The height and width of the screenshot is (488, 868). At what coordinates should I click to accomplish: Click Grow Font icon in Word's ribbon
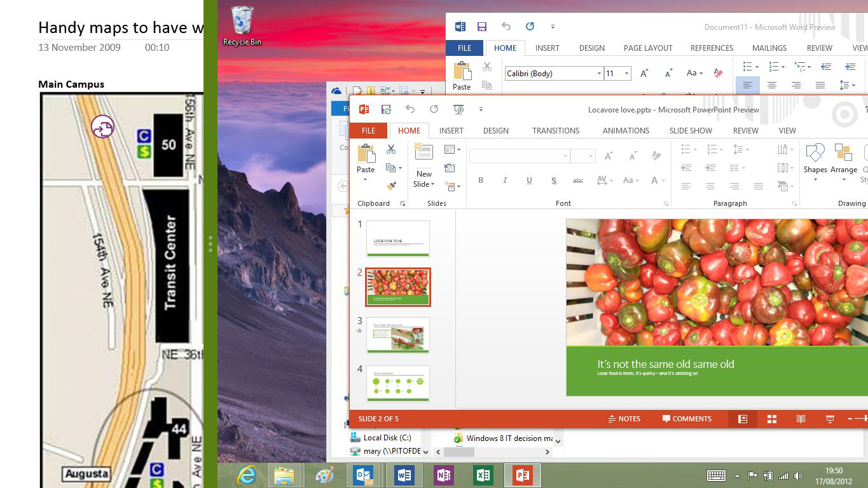(x=644, y=73)
